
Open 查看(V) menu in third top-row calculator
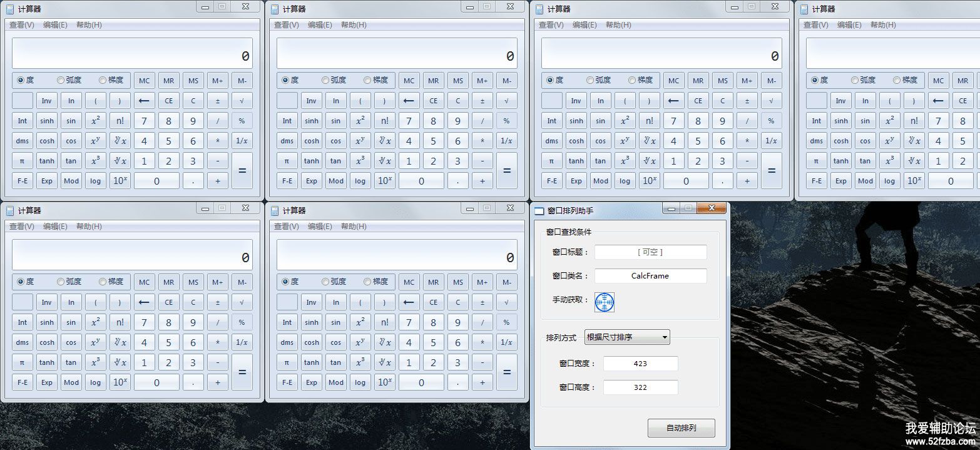pyautogui.click(x=551, y=25)
